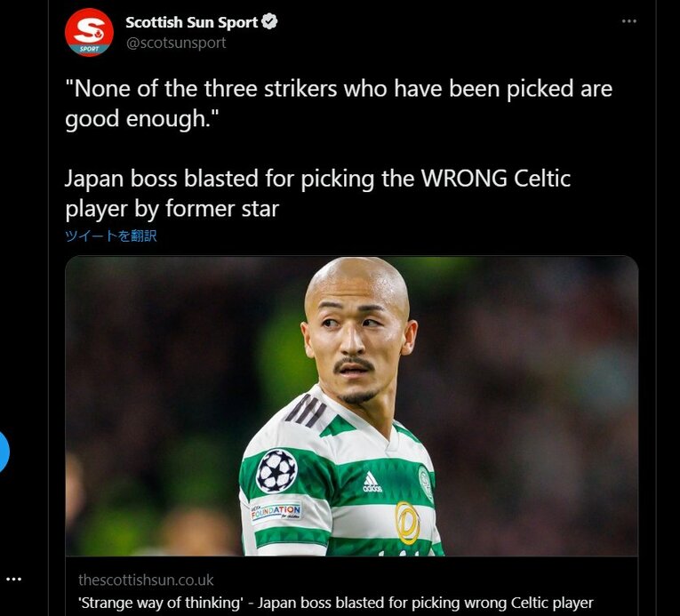Screen dimensions: 680x616
Task: Click the SPORT banner on the avatar logo
Action: (x=89, y=49)
